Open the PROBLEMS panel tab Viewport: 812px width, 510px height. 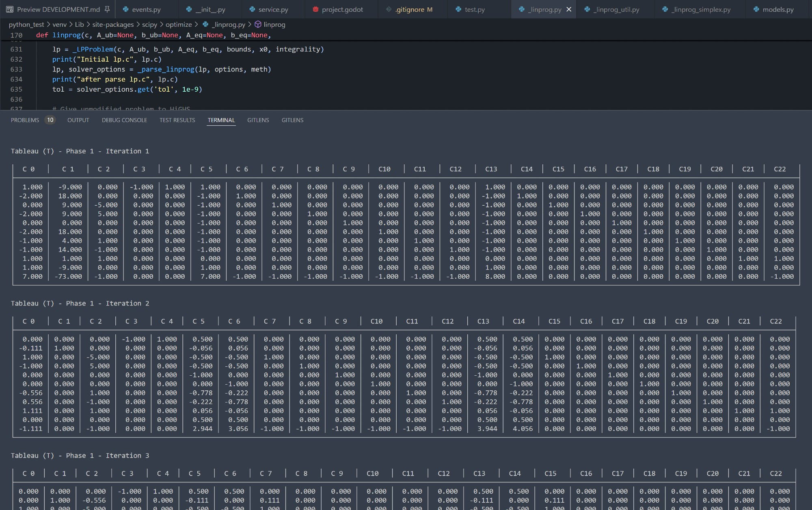tap(25, 120)
